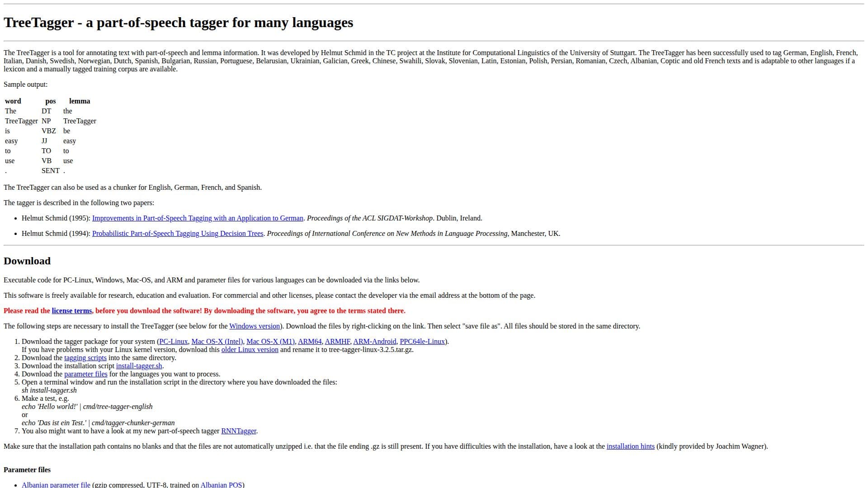Open 'Probabilistic Part-of-Speech Tagging Using Decision Trees' link
Image resolution: width=868 pixels, height=488 pixels.
pyautogui.click(x=178, y=234)
